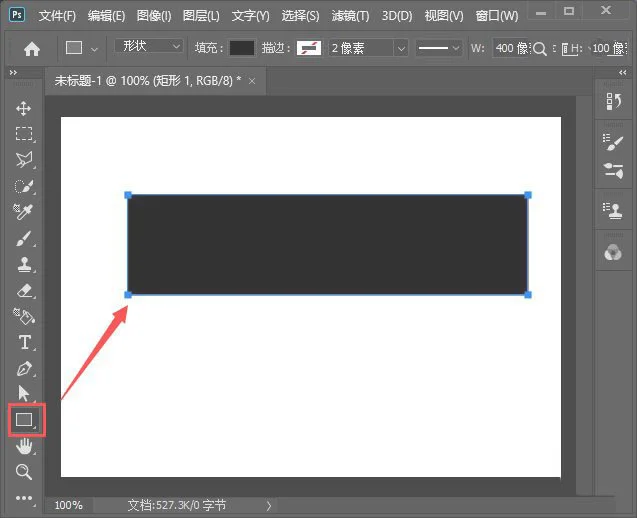Screen dimensions: 637x518
Task: Click the Zoom tool magnifier
Action: (24, 472)
